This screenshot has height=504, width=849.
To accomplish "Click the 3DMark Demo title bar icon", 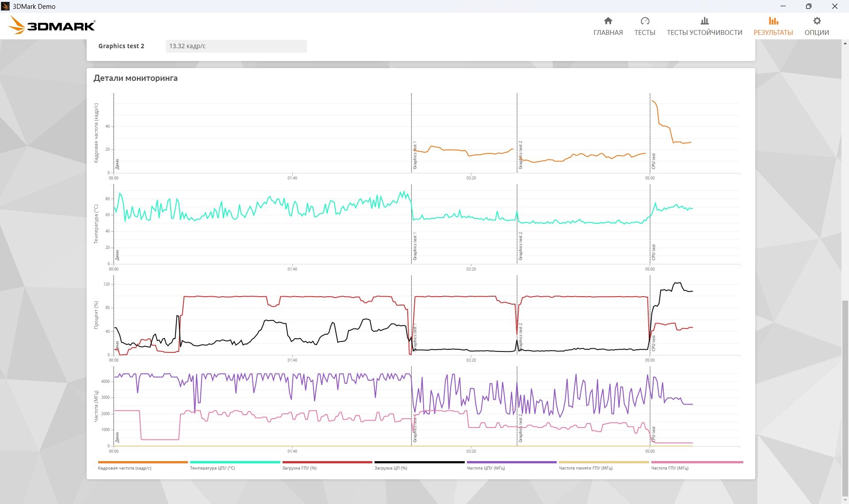I will coord(5,6).
